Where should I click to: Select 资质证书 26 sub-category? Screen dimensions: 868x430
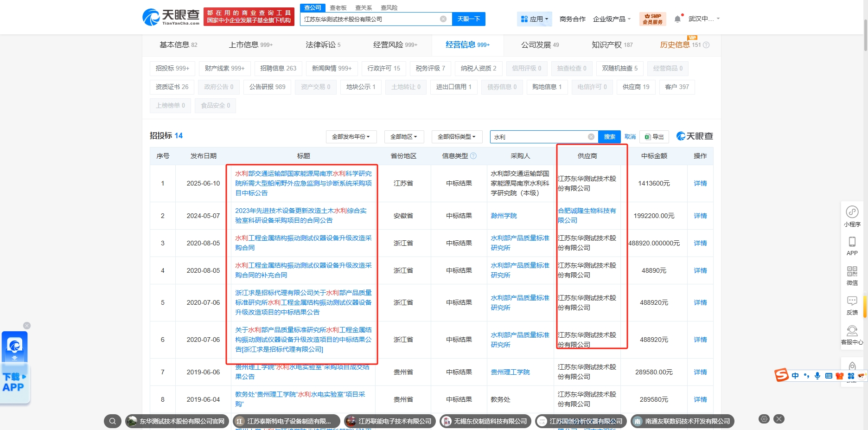[x=172, y=87]
